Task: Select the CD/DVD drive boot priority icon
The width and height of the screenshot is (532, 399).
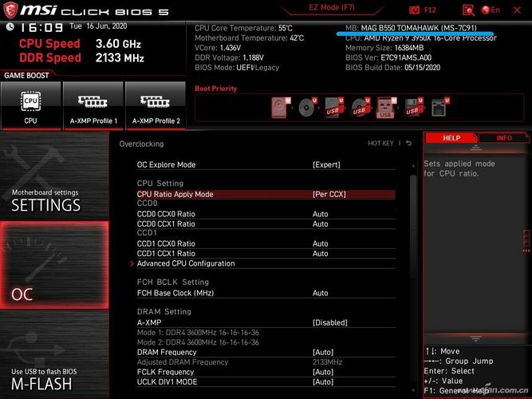Action: click(307, 107)
